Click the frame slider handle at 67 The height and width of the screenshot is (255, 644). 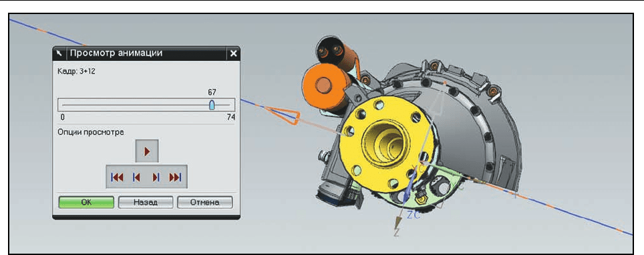point(212,105)
